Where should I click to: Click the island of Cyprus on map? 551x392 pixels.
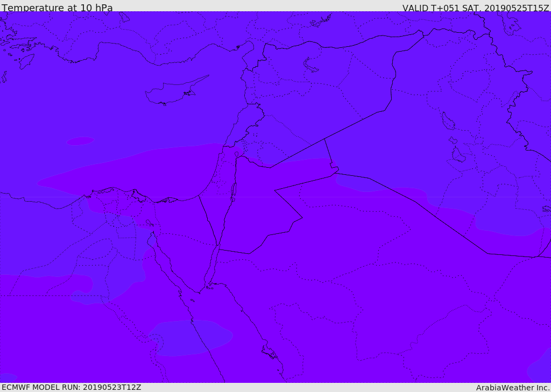176,91
